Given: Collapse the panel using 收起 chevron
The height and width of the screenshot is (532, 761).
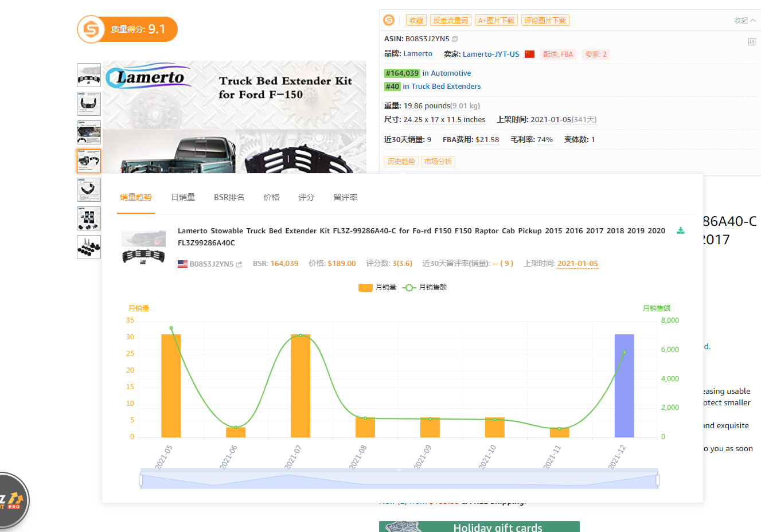Looking at the screenshot, I should point(745,21).
